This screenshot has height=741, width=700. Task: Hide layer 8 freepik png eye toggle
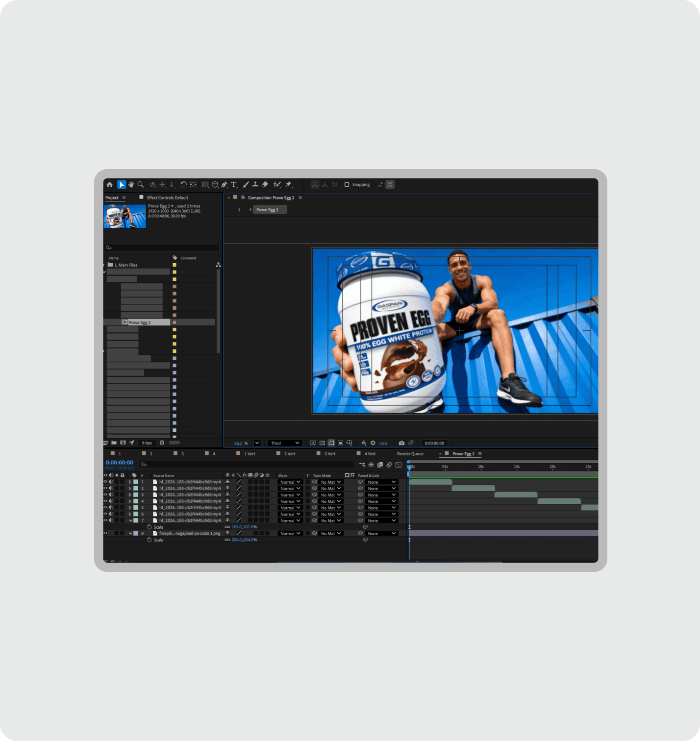click(105, 533)
